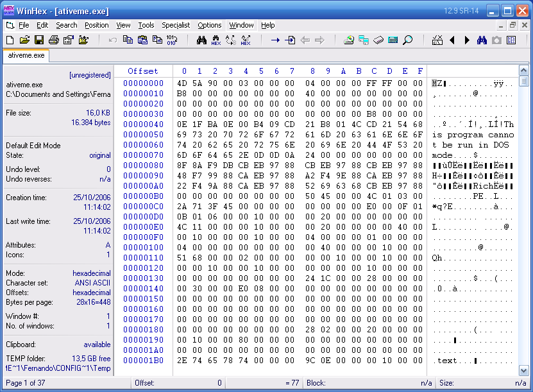Open the Specialist menu
Image resolution: width=533 pixels, height=392 pixels.
point(176,25)
